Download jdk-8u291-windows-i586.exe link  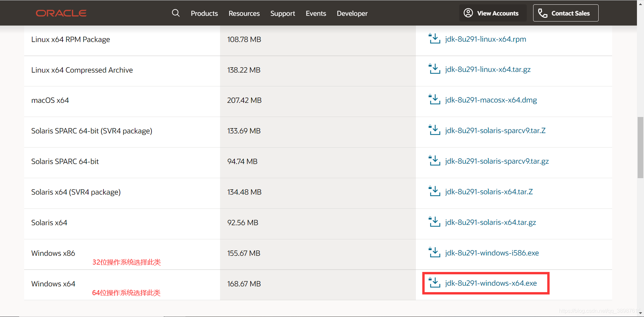[492, 253]
